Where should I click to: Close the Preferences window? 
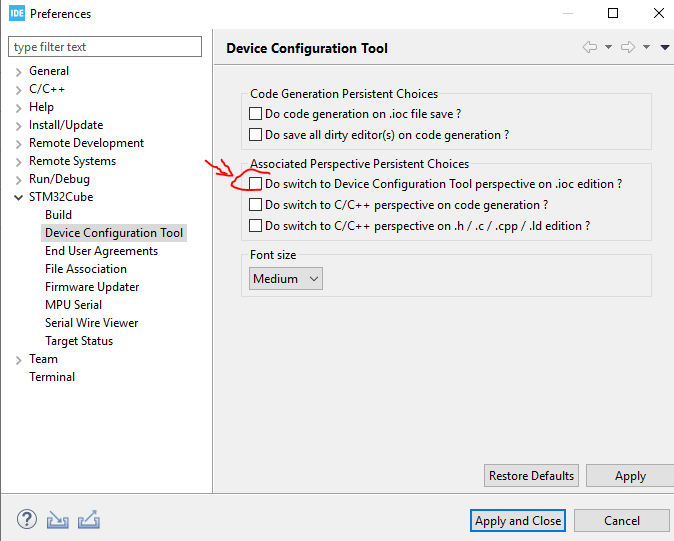pos(659,13)
